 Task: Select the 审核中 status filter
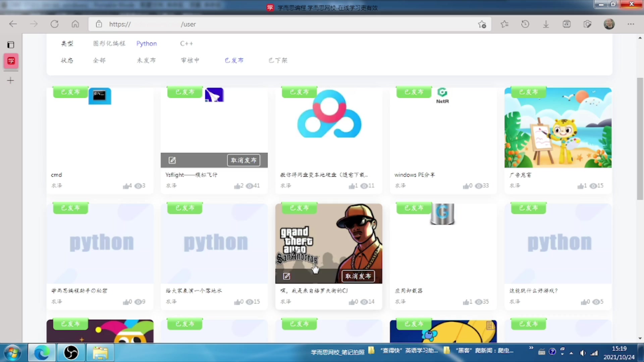click(x=190, y=60)
